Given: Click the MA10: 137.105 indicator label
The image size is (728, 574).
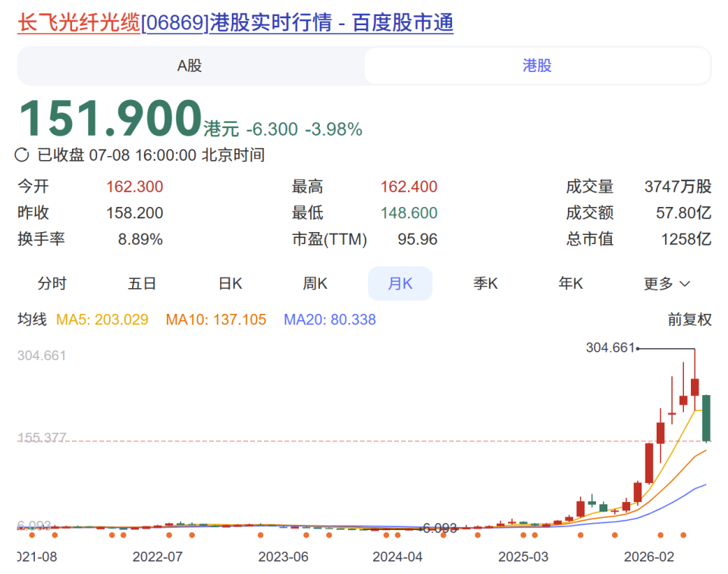Looking at the screenshot, I should tap(216, 319).
